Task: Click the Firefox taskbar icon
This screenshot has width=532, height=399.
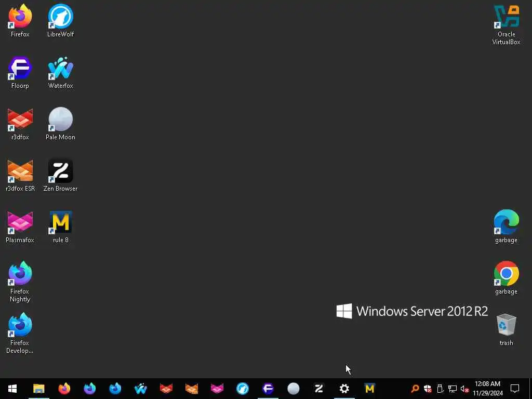Action: point(64,389)
